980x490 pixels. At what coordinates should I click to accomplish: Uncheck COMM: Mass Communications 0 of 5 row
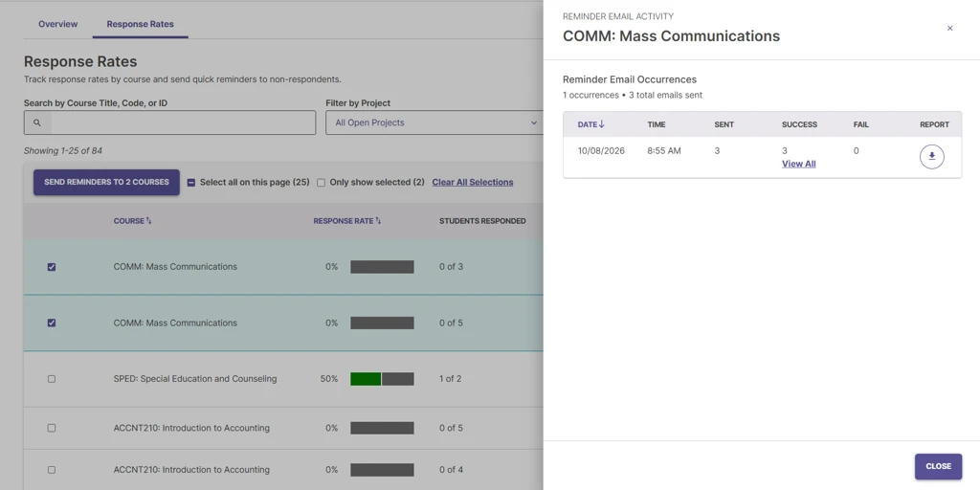point(52,323)
